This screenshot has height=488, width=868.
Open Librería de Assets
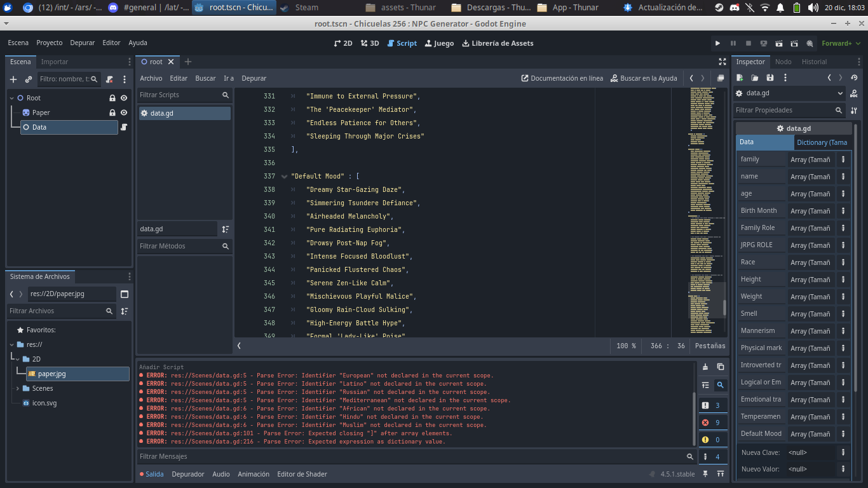tap(498, 43)
